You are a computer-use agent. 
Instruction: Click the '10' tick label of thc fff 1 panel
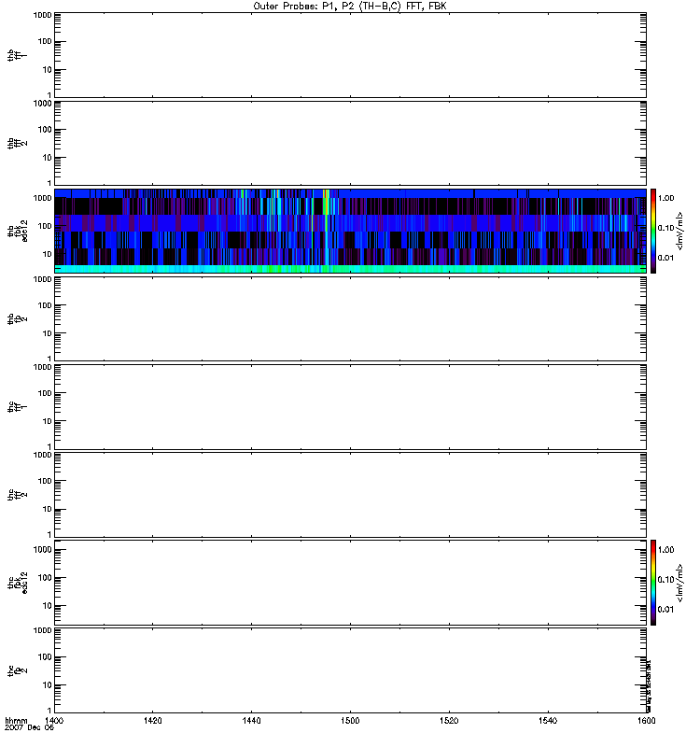pyautogui.click(x=47, y=421)
